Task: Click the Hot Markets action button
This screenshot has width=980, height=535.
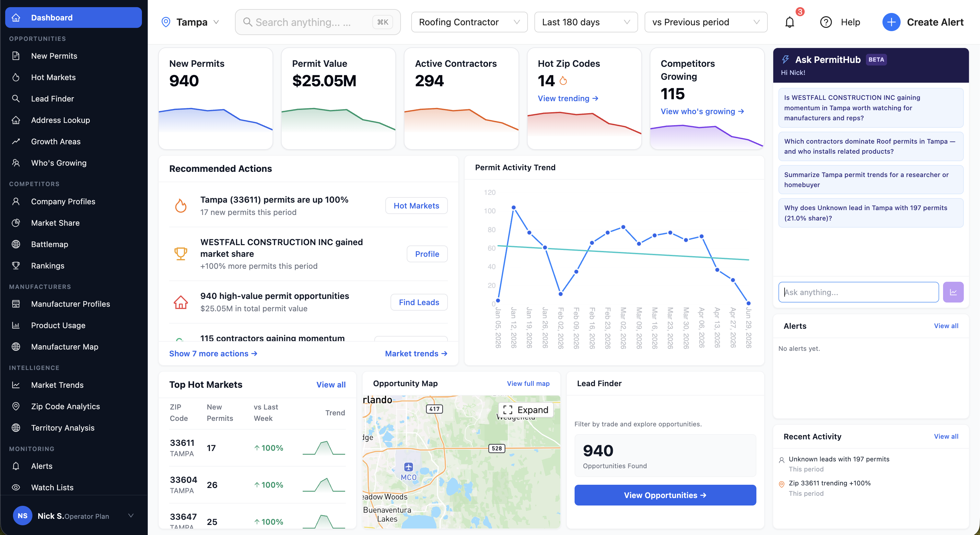Action: (416, 206)
